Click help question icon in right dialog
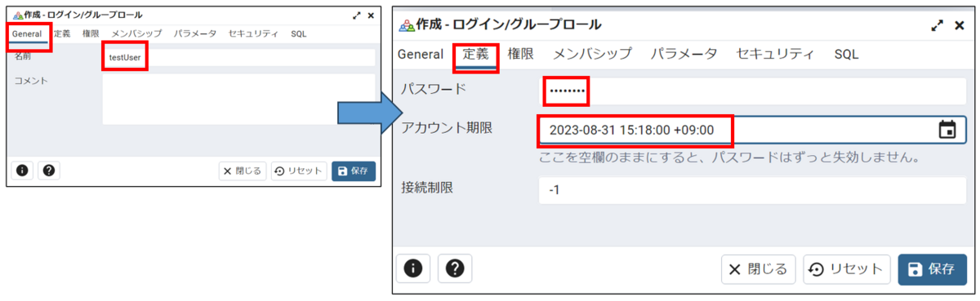This screenshot has width=980, height=301. coord(455,269)
